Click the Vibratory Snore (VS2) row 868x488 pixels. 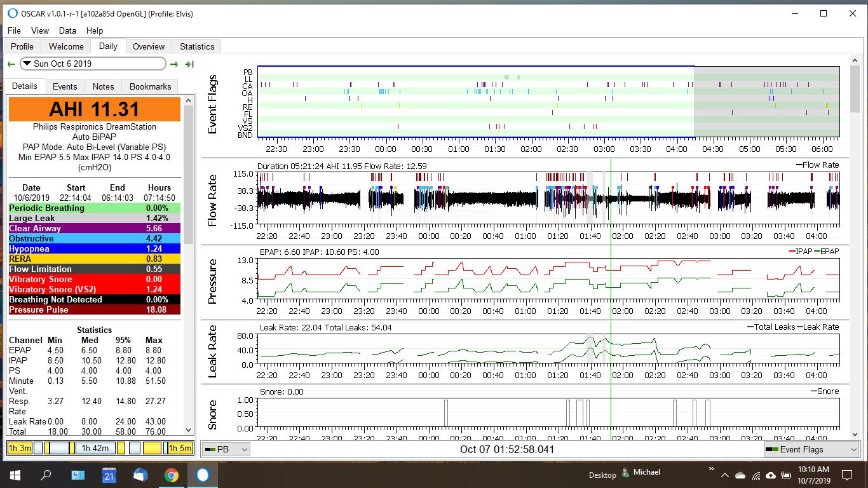95,289
